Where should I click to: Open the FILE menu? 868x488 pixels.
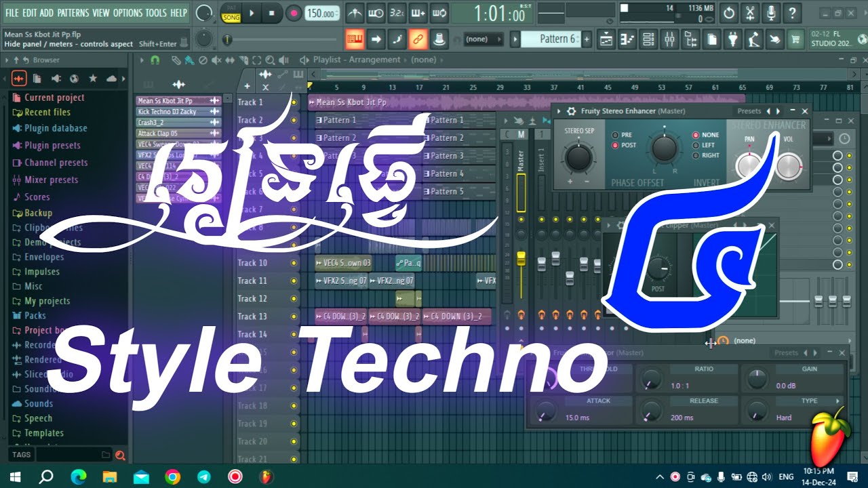[x=12, y=12]
